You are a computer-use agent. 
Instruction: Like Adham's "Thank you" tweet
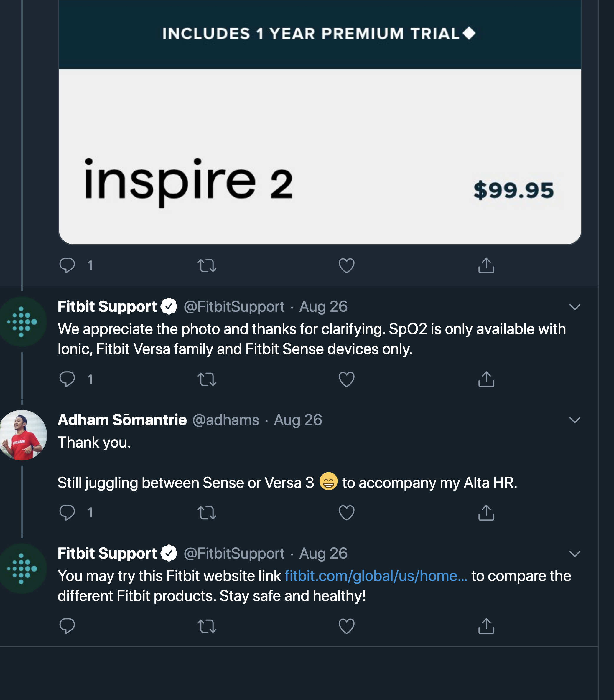tap(346, 513)
